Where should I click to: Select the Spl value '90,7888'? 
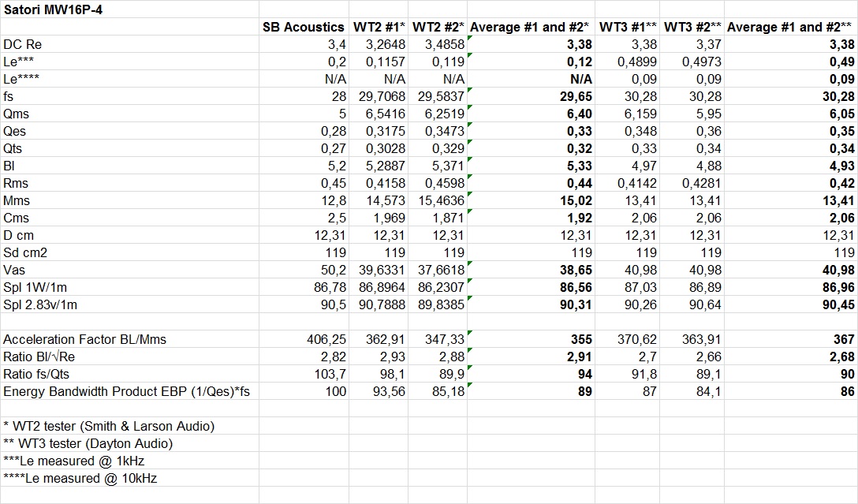point(382,305)
